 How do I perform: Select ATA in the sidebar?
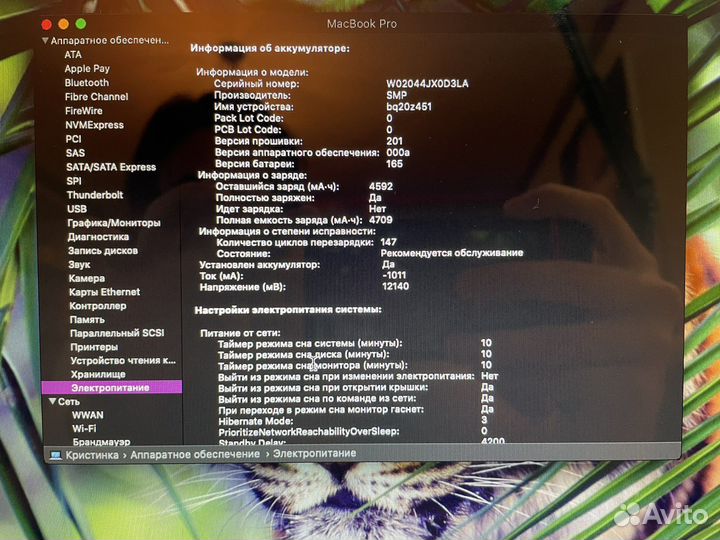pyautogui.click(x=73, y=55)
